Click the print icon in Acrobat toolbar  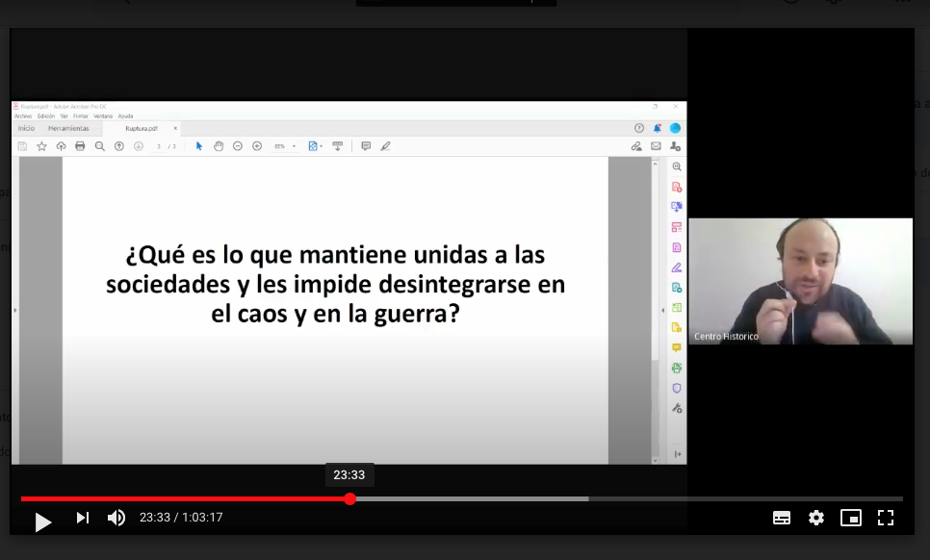(x=80, y=146)
